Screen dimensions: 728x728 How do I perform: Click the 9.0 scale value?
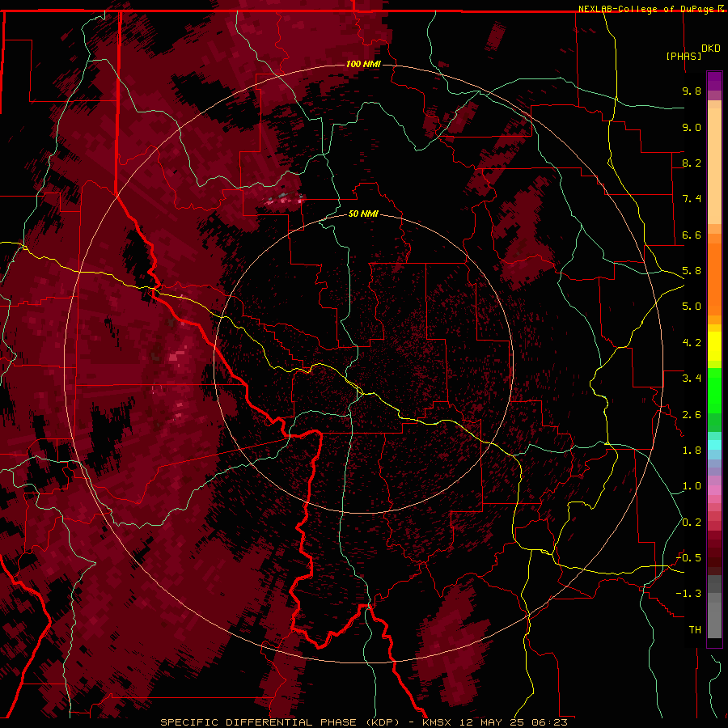692,127
